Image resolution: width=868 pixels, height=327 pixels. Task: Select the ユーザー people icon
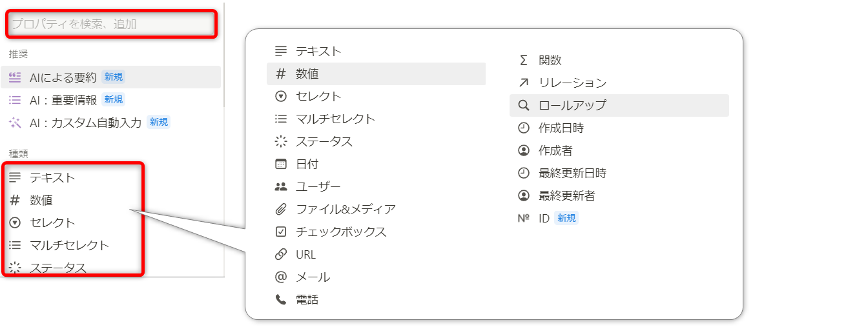[x=280, y=186]
